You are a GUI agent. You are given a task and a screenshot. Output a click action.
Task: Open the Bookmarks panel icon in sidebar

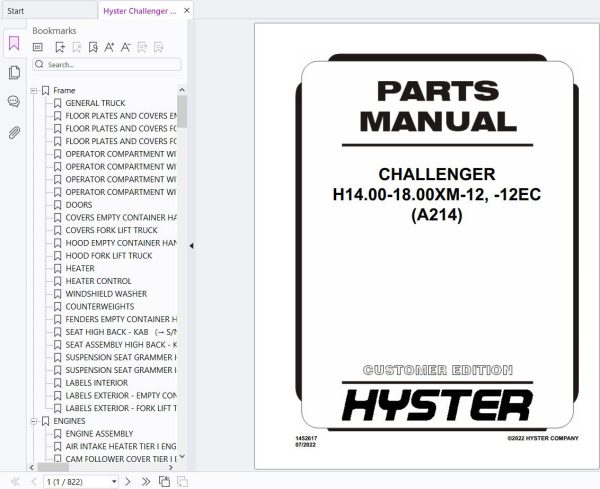[14, 43]
